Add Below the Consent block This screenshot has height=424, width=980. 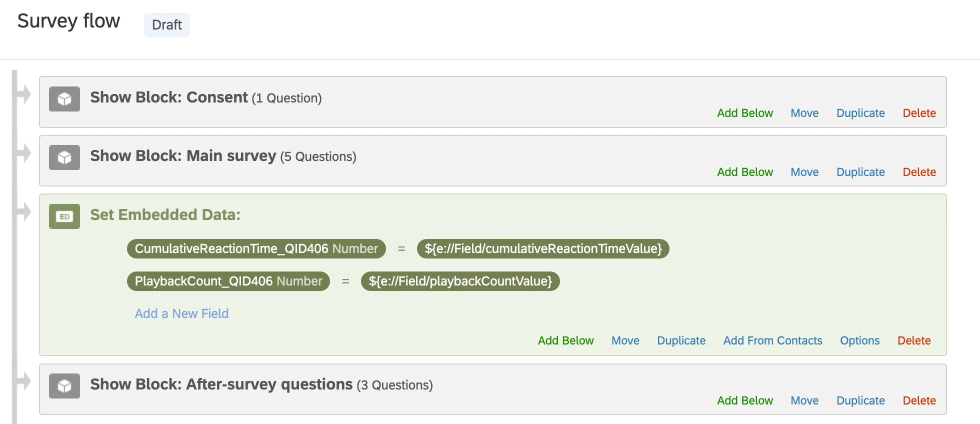(745, 113)
